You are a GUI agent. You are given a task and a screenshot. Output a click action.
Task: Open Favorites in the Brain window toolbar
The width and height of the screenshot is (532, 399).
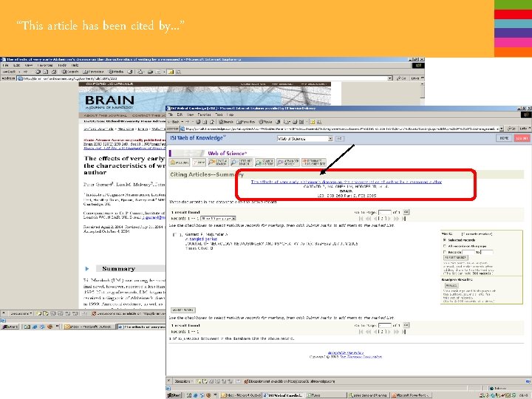point(93,72)
